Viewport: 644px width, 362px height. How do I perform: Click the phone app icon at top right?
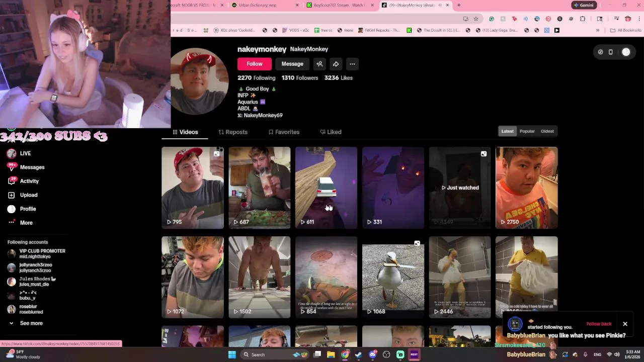tap(611, 52)
